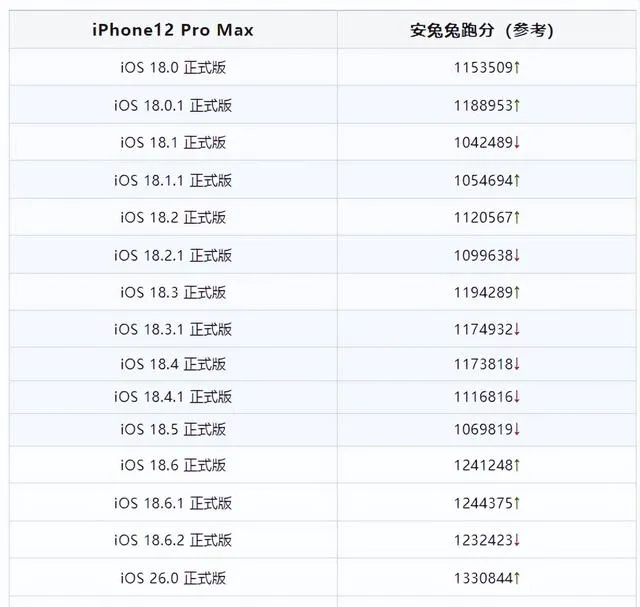Click the iOS 18.0.1 正式版 cell
Image resolution: width=640 pixels, height=607 pixels.
click(x=173, y=105)
